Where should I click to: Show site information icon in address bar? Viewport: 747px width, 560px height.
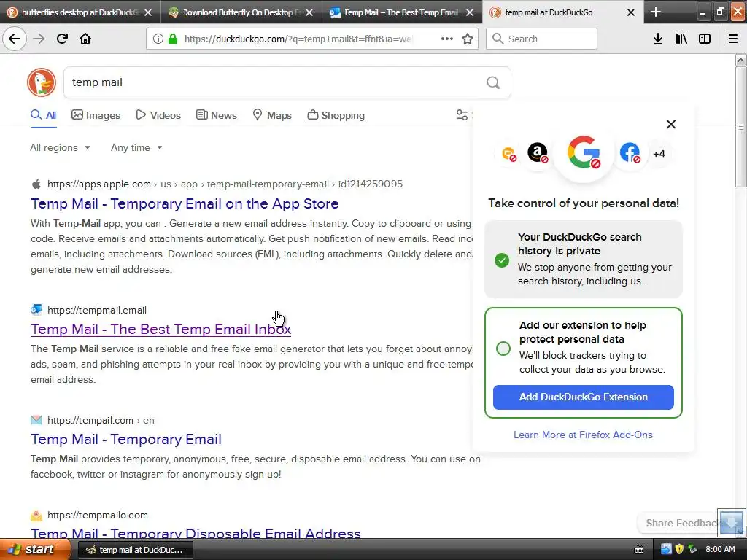[158, 39]
